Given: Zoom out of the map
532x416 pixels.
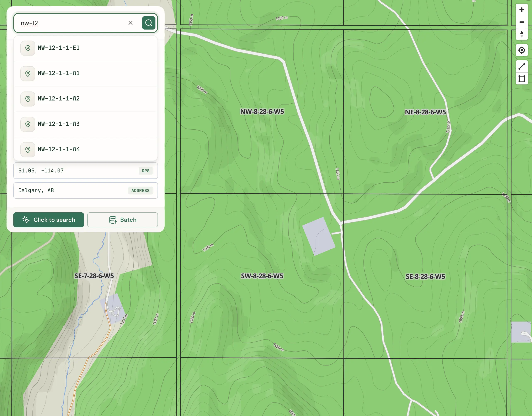Looking at the screenshot, I should tap(522, 22).
